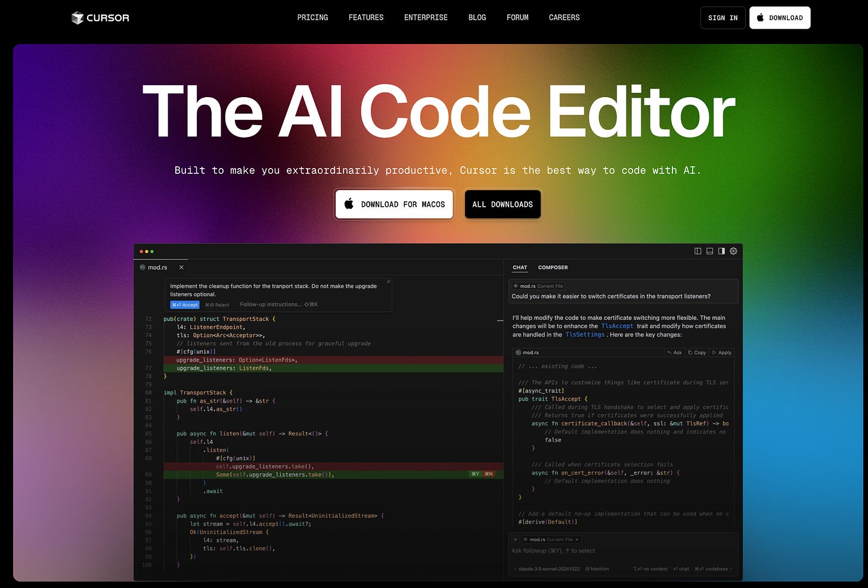868x588 pixels.
Task: Click the ⌘Y accept hint on line 89
Action: tap(475, 474)
